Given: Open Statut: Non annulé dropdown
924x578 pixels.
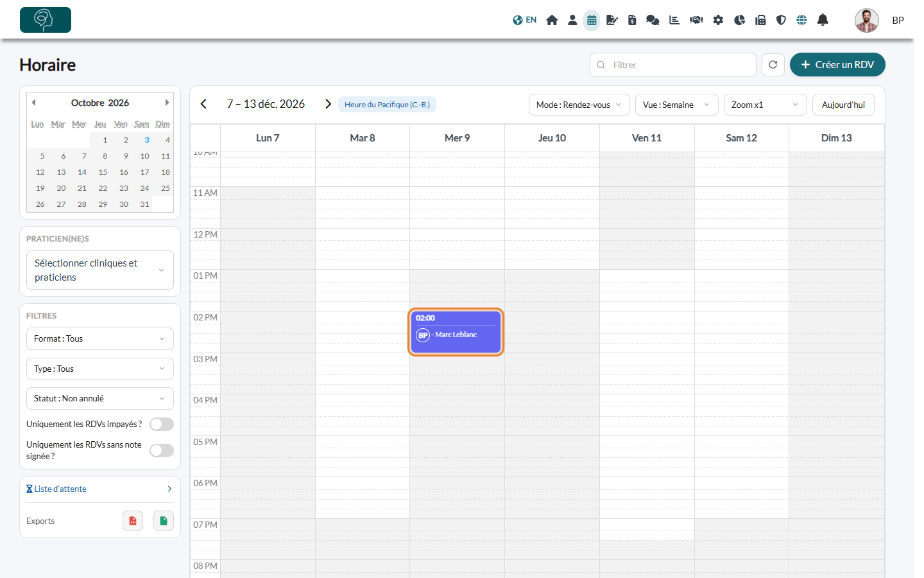Looking at the screenshot, I should coord(100,398).
